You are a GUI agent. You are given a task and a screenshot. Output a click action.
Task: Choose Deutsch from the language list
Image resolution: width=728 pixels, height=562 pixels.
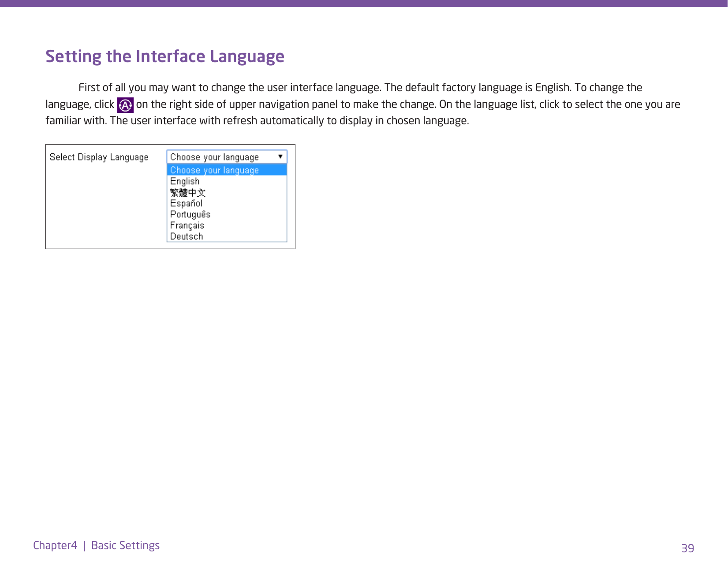[x=227, y=236]
